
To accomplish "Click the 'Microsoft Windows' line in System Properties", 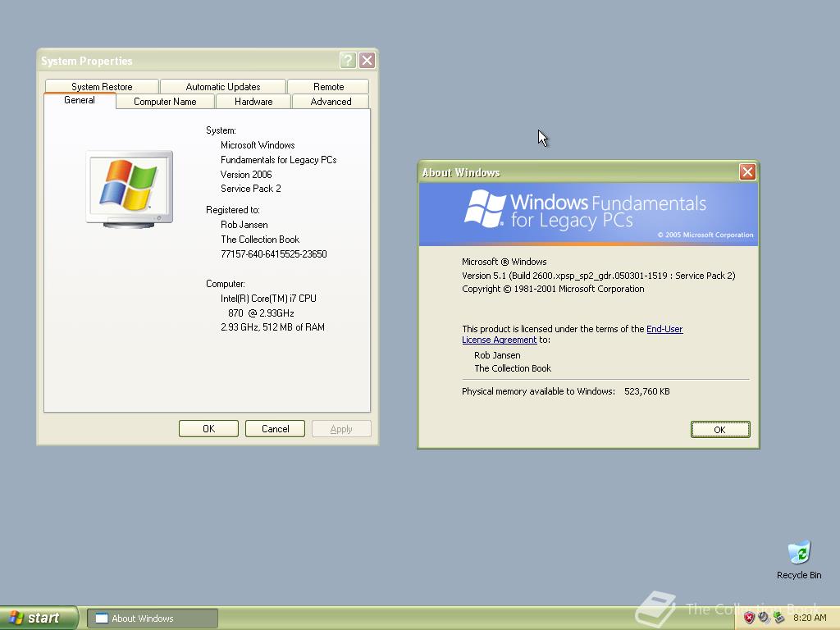I will pos(258,145).
